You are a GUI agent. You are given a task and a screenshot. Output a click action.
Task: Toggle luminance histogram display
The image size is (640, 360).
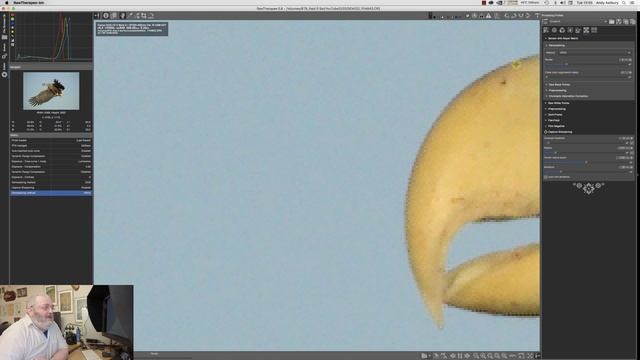click(13, 28)
